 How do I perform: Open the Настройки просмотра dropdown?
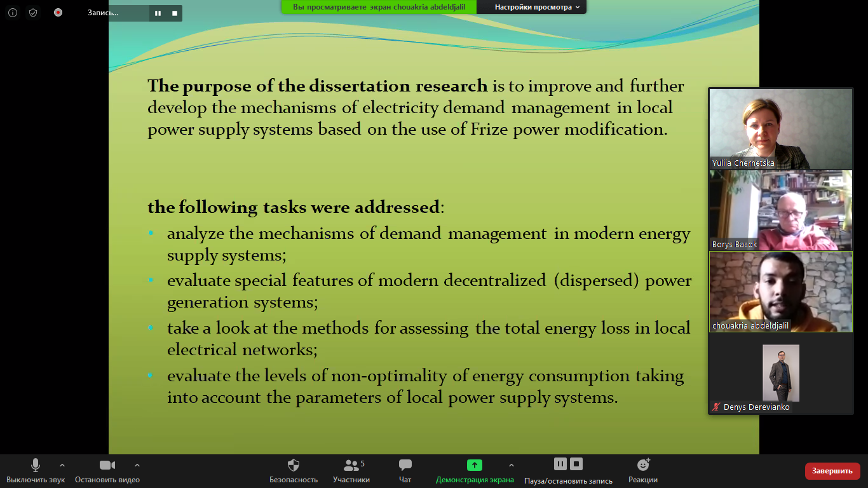tap(538, 7)
